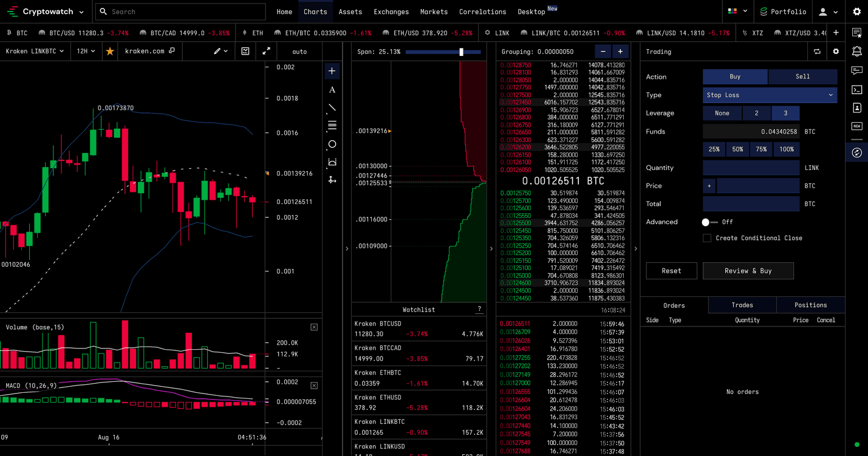Select the horizontal lines Fibonacci tool
This screenshot has width=868, height=456.
pos(332,126)
